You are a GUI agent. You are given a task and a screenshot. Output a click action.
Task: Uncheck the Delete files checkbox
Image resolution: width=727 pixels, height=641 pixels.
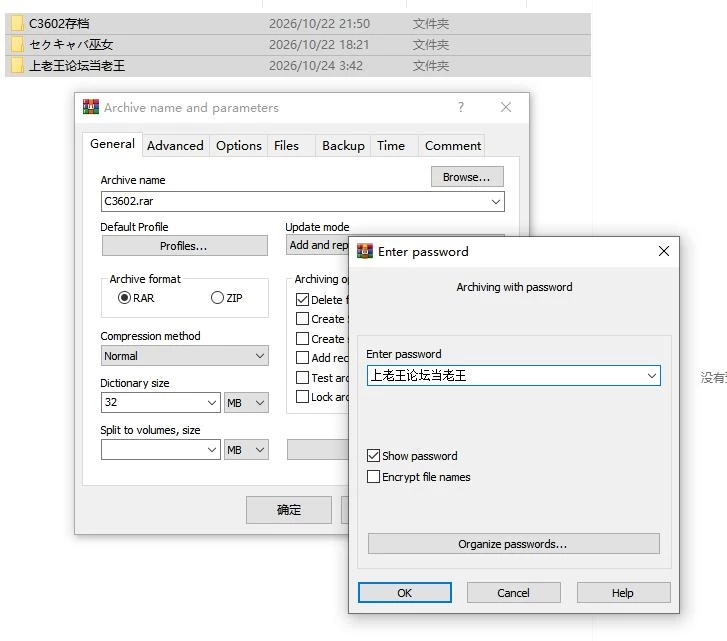click(x=302, y=299)
